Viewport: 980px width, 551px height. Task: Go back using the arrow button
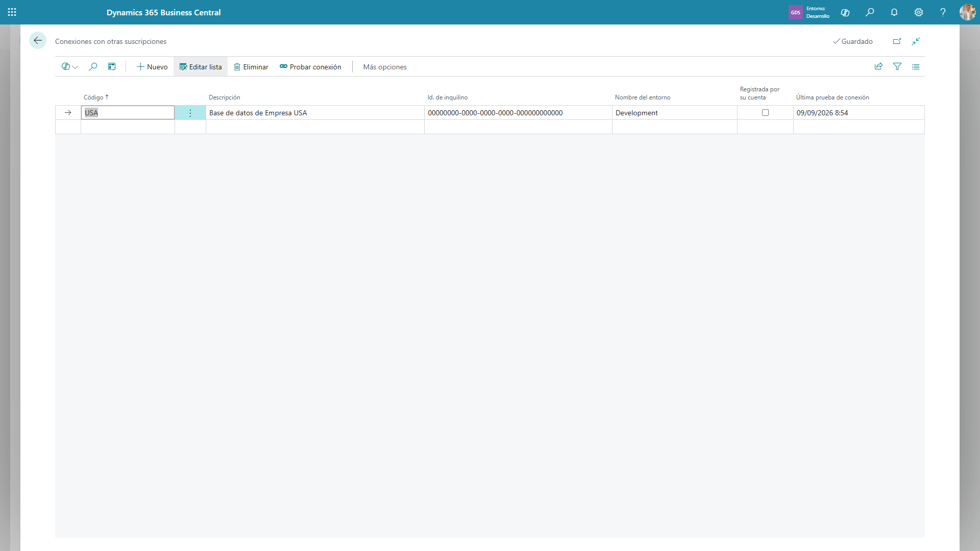pos(38,41)
